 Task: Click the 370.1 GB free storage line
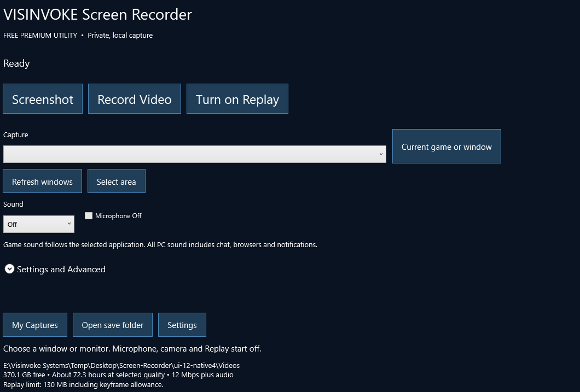tap(118, 375)
